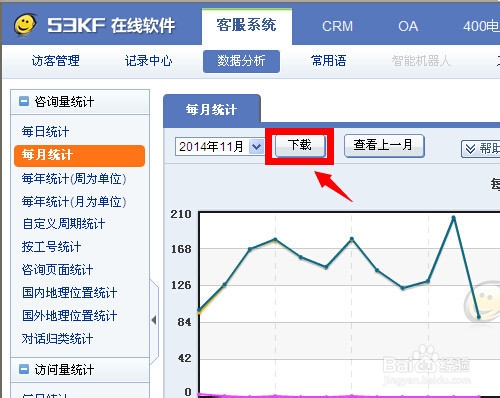Open the OA top tab
Viewport: 500px width, 398px height.
[408, 26]
